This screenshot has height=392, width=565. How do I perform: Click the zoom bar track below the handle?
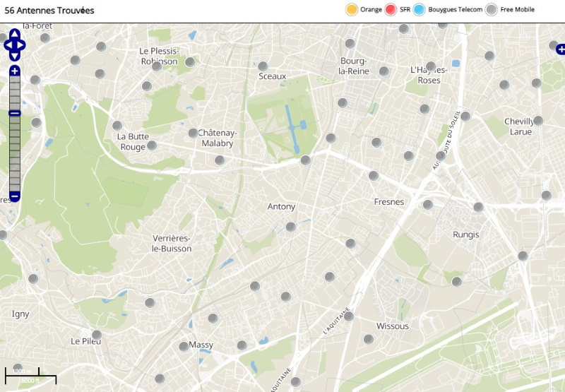[x=15, y=155]
